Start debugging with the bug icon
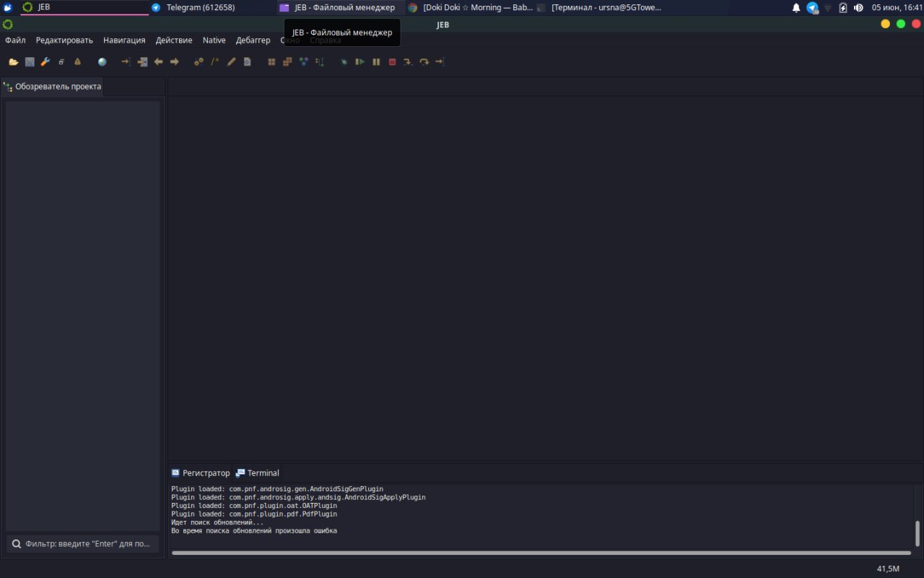The width and height of the screenshot is (924, 578). [344, 62]
